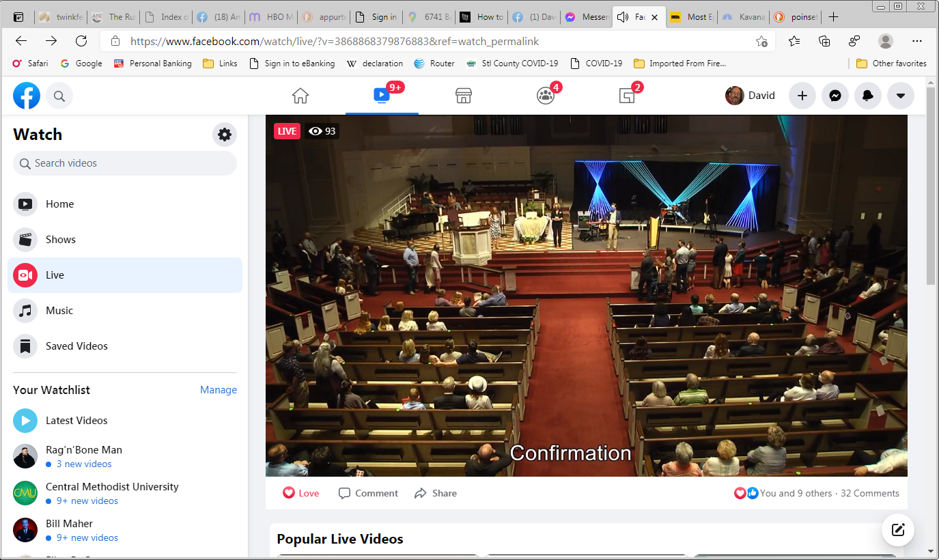Click the Manage watchlist link
939x560 pixels.
[x=219, y=390]
